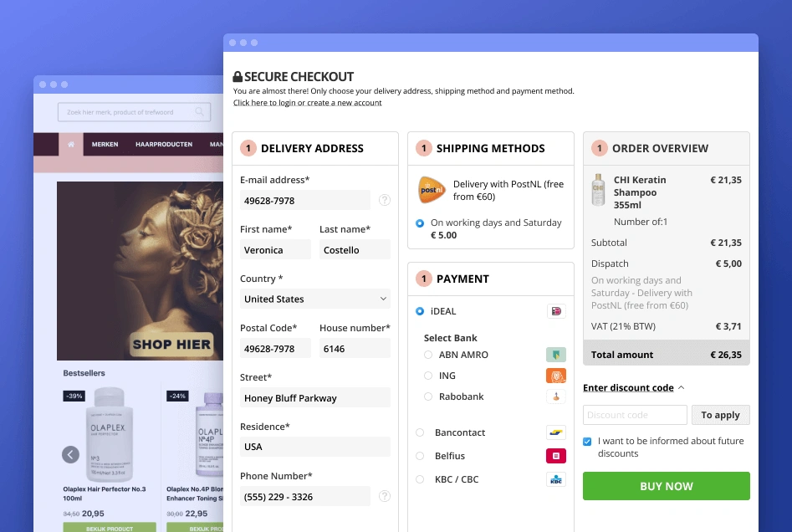This screenshot has width=792, height=532.
Task: Select Rabobank as the bank
Action: tap(429, 396)
